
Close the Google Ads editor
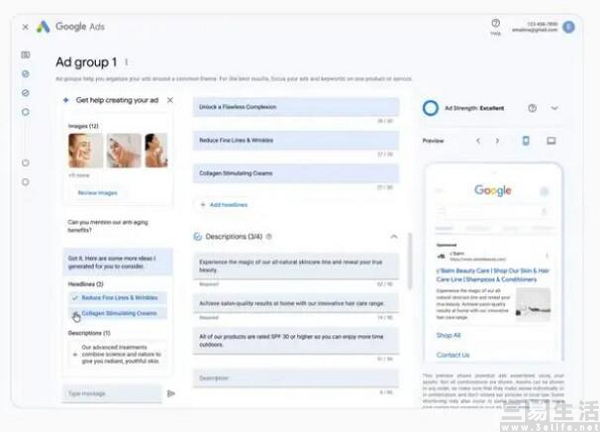click(x=25, y=26)
